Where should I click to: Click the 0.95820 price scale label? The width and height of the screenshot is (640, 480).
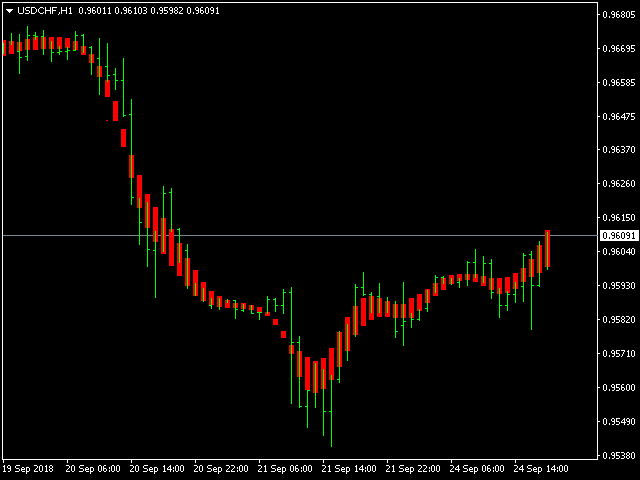coord(619,319)
